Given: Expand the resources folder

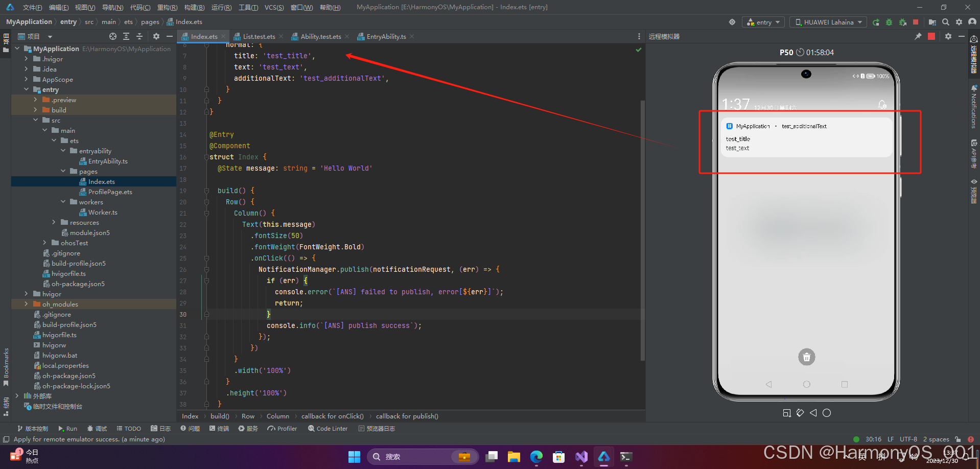Looking at the screenshot, I should coord(54,222).
